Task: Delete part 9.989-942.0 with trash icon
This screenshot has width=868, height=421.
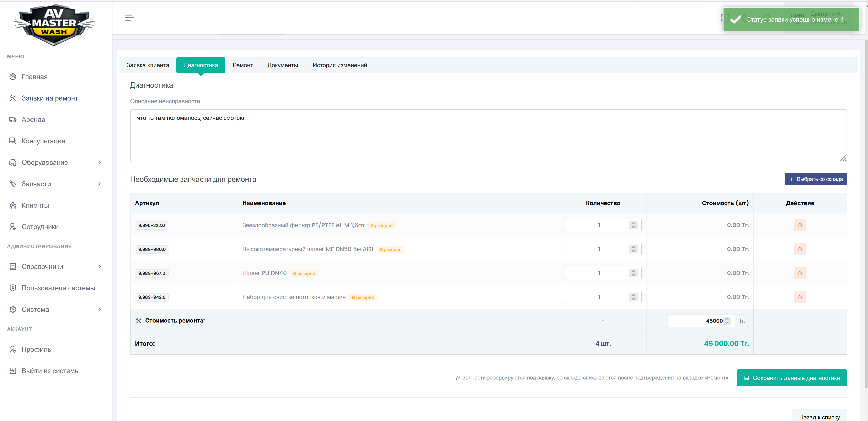Action: point(800,297)
